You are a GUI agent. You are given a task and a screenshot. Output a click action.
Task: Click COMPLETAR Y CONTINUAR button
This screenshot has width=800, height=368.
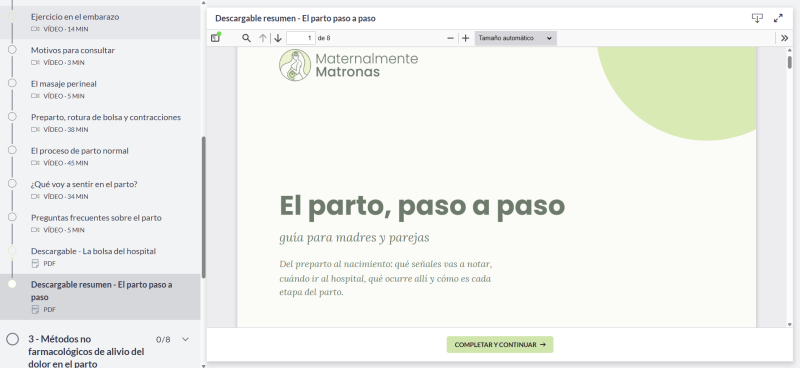tap(500, 345)
